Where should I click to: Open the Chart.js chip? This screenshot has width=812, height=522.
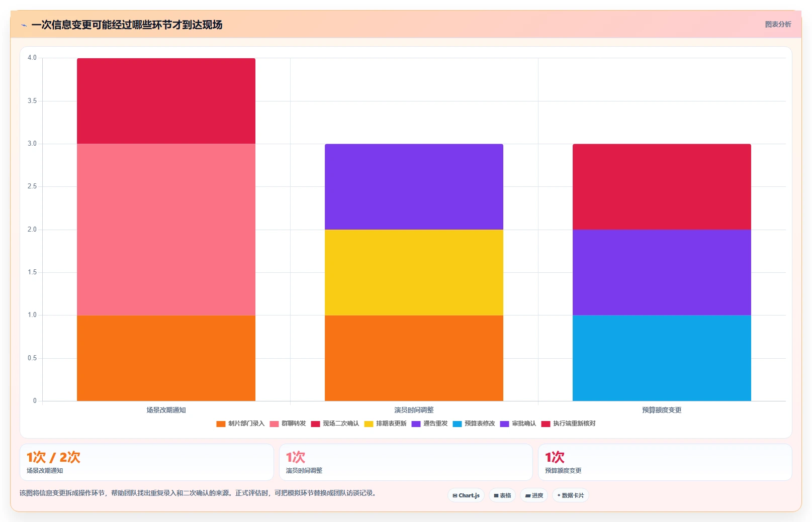pyautogui.click(x=466, y=495)
